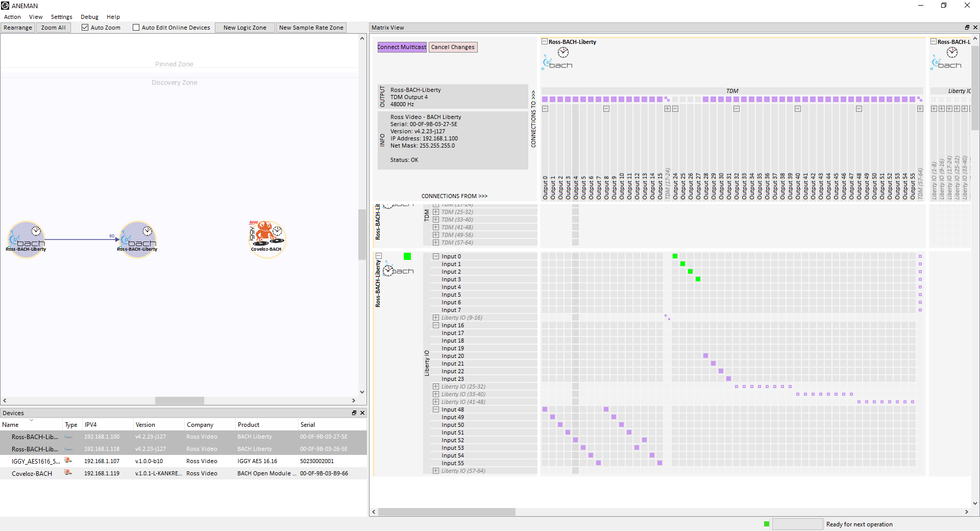Screen dimensions: 980x531
Task: Click the Coveloz-BACH device type icon
Action: (x=68, y=473)
